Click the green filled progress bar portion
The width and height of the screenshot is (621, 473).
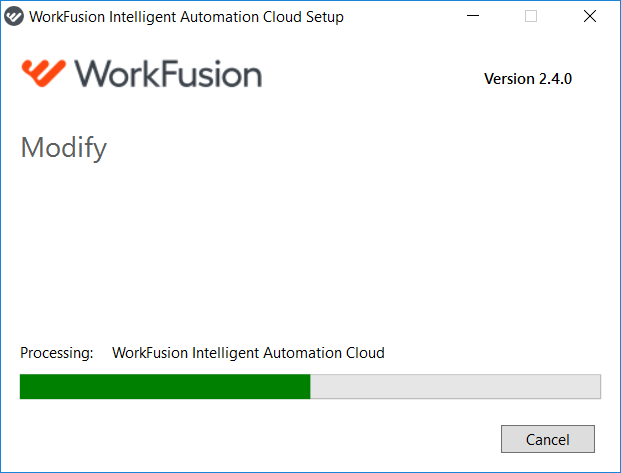click(x=165, y=386)
